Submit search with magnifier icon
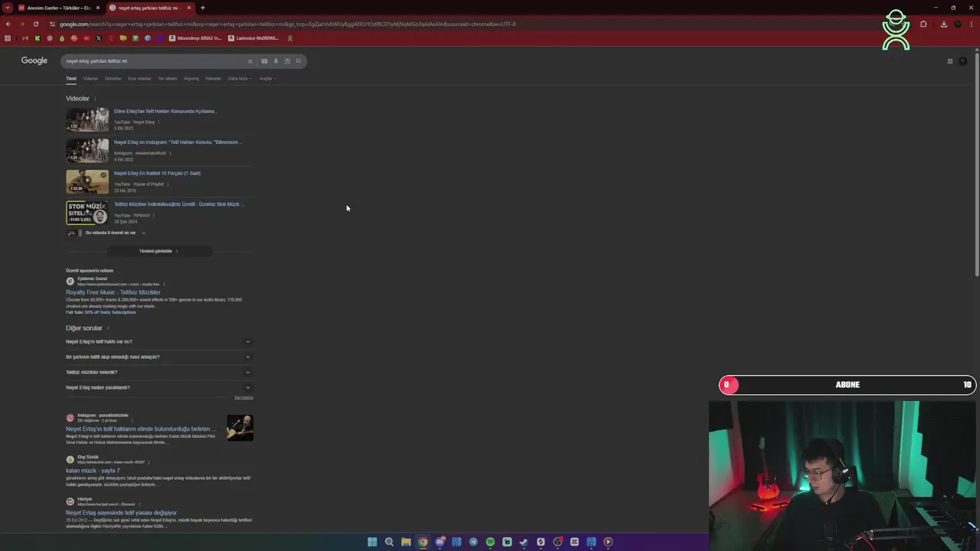Image resolution: width=980 pixels, height=551 pixels. [299, 61]
